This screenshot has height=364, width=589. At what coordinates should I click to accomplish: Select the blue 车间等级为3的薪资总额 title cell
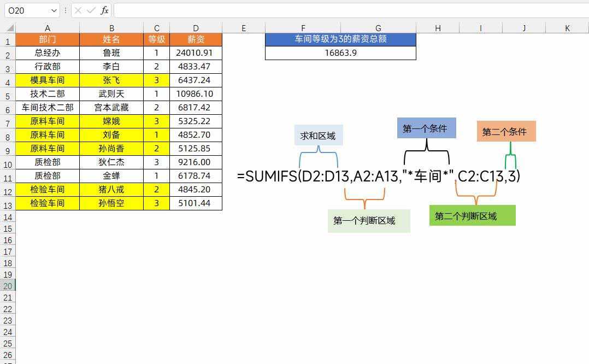340,39
